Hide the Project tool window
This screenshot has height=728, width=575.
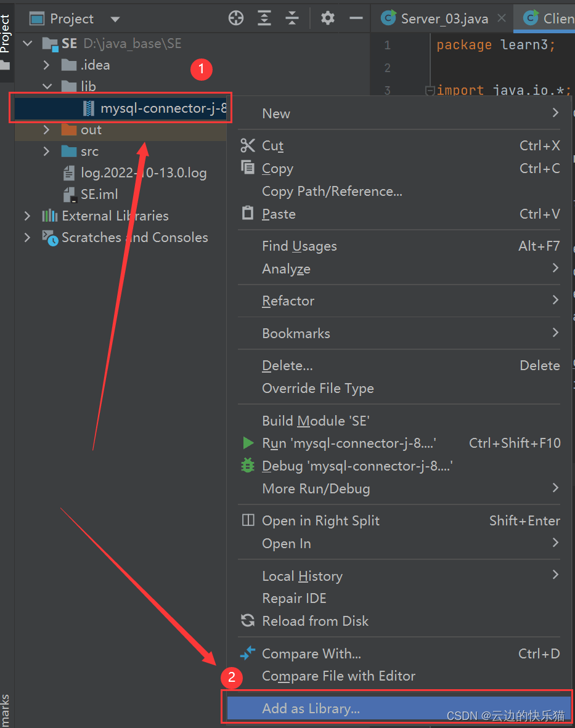pos(356,18)
